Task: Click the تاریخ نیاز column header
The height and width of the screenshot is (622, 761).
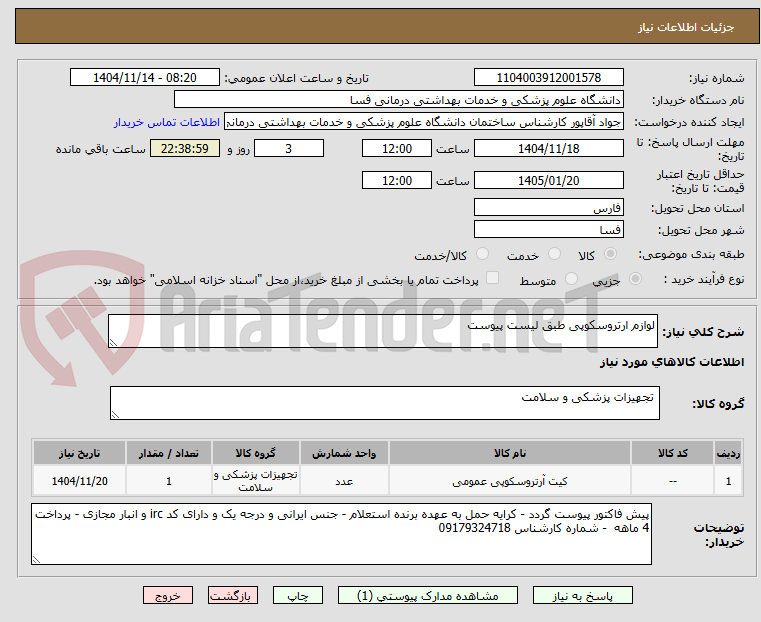Action: click(79, 453)
